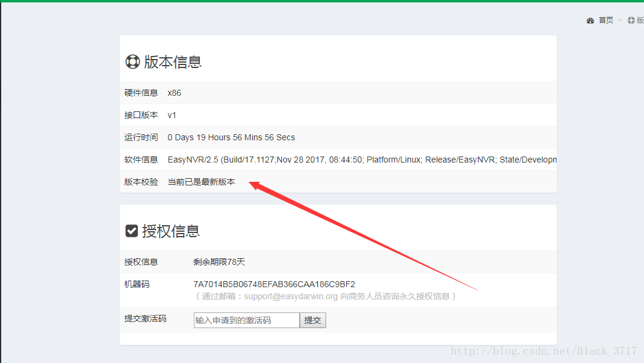The width and height of the screenshot is (644, 363).
Task: Click the 当前已是最新版本 status text
Action: (201, 182)
